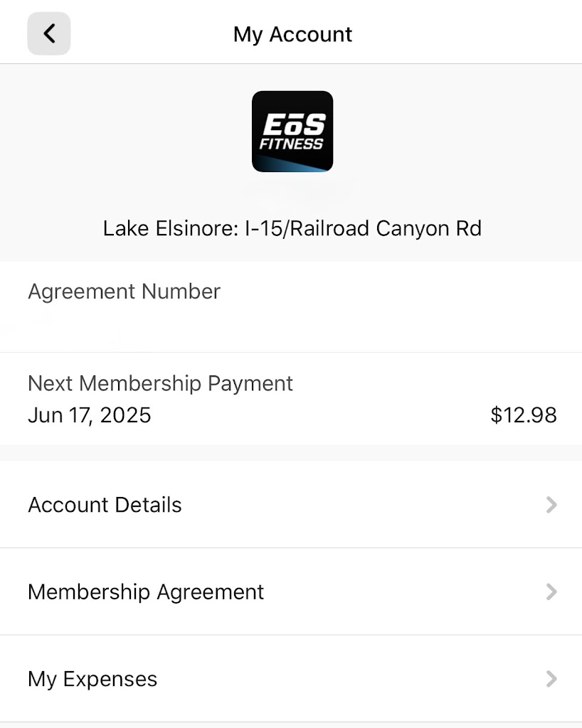Image resolution: width=582 pixels, height=728 pixels.
Task: Open the Membership Agreement entry
Action: click(x=146, y=592)
